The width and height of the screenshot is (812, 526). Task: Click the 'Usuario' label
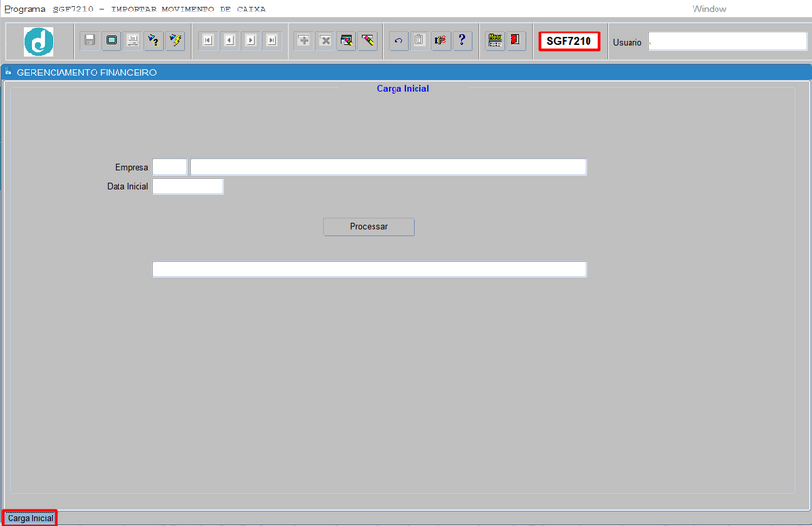point(627,42)
